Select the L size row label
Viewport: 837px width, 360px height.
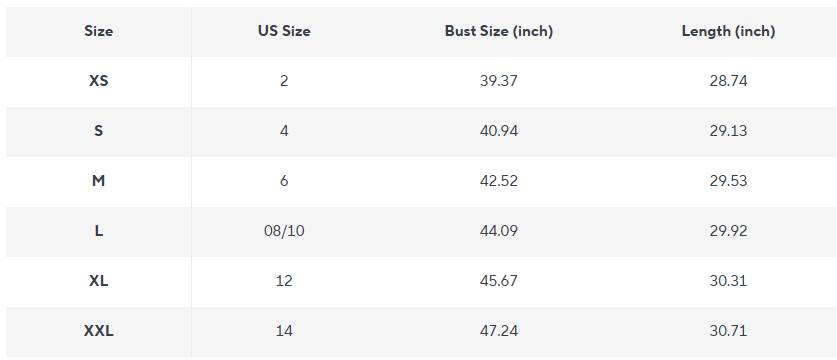tap(99, 231)
